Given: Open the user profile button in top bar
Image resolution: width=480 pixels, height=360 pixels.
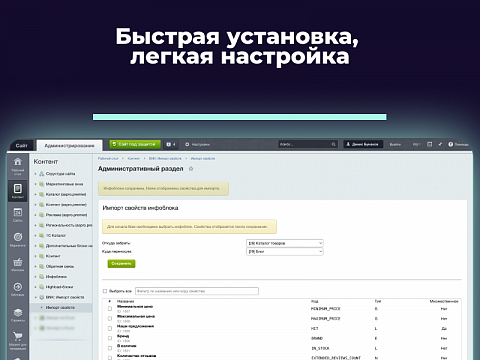Looking at the screenshot, I should coord(363,144).
